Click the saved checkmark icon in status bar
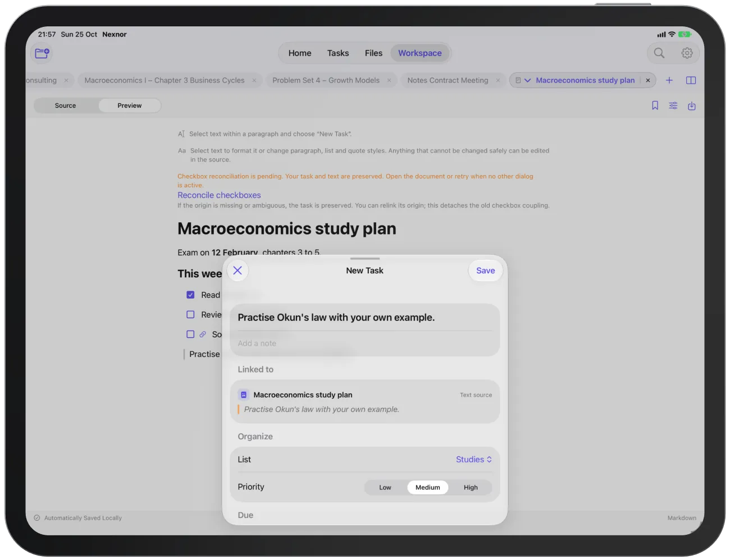Viewport: 730px width, 560px height. point(37,518)
